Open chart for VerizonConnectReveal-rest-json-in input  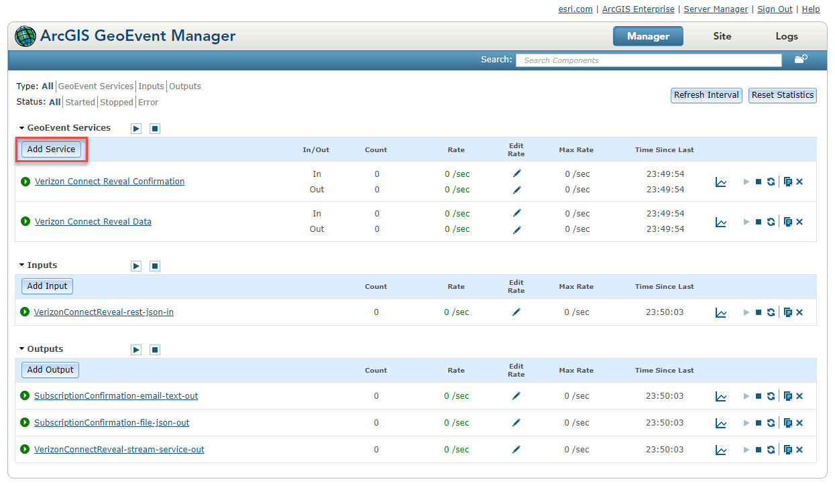[721, 312]
